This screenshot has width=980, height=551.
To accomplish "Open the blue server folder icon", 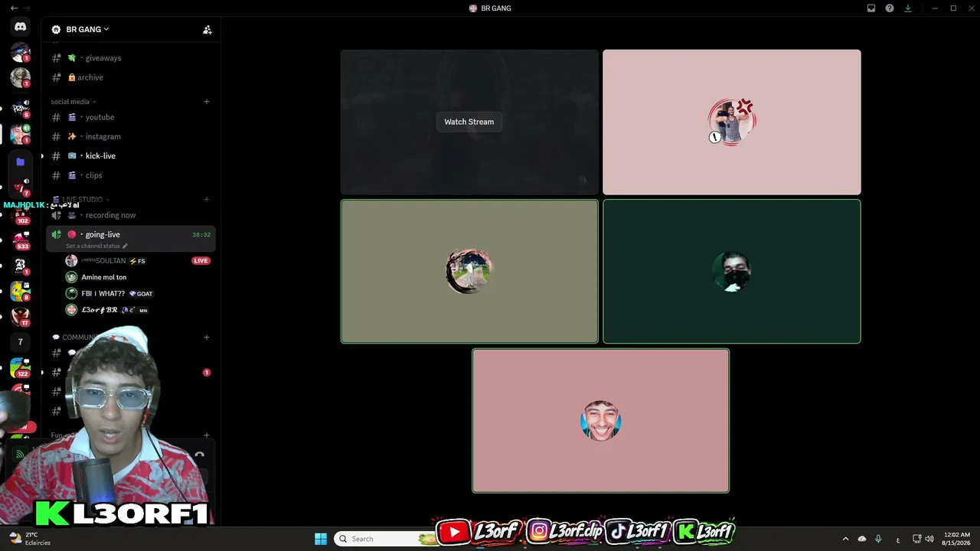I will tap(21, 162).
